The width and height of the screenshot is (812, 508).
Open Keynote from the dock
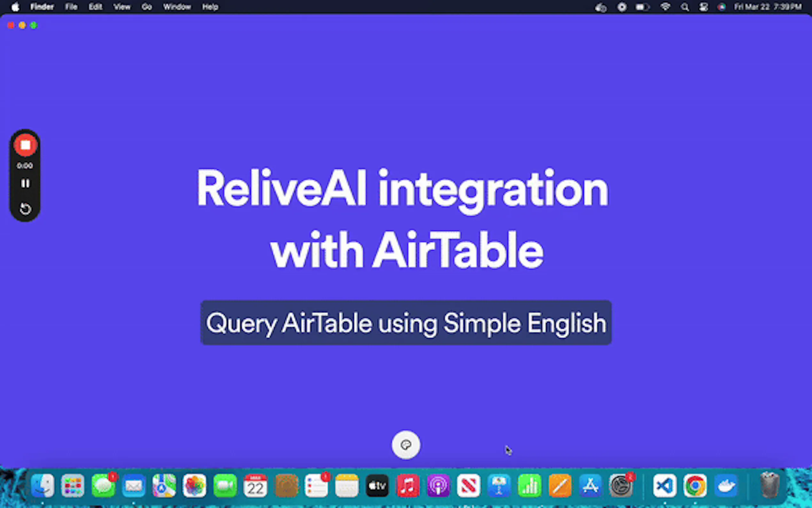[499, 486]
